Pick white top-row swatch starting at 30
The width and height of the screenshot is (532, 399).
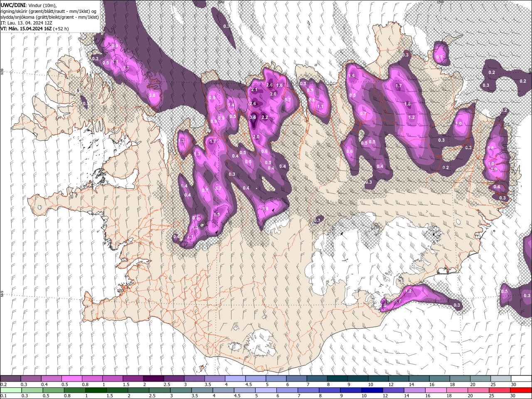(x=522, y=379)
